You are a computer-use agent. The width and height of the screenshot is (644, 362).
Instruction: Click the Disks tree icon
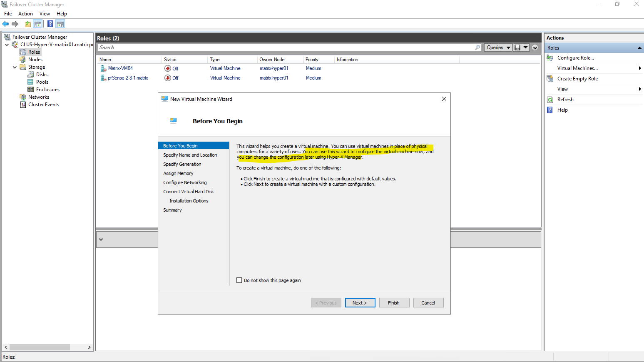(31, 75)
